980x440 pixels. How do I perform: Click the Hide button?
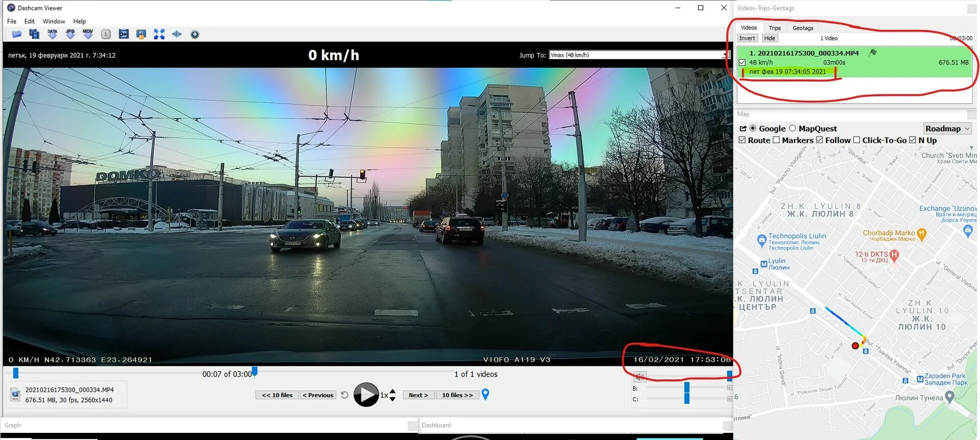coord(770,38)
